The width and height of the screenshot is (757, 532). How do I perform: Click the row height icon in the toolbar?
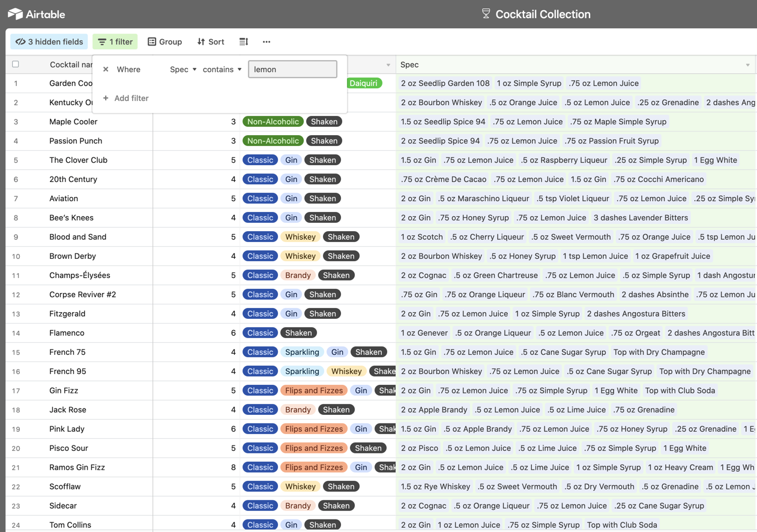tap(243, 41)
